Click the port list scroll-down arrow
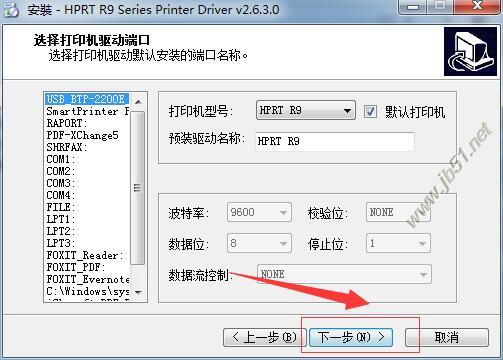The image size is (503, 360). [138, 293]
